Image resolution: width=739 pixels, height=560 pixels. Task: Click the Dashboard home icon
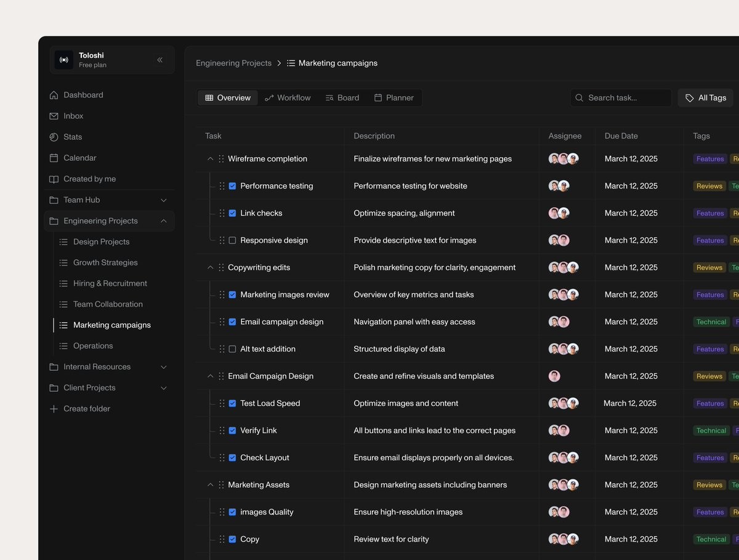click(x=54, y=95)
